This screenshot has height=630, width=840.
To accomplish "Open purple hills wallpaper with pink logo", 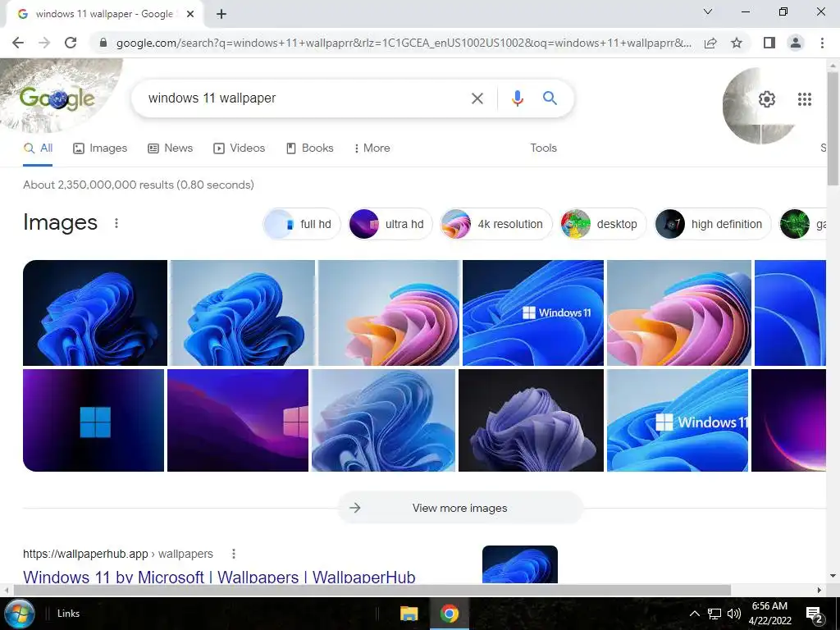I will tap(238, 421).
